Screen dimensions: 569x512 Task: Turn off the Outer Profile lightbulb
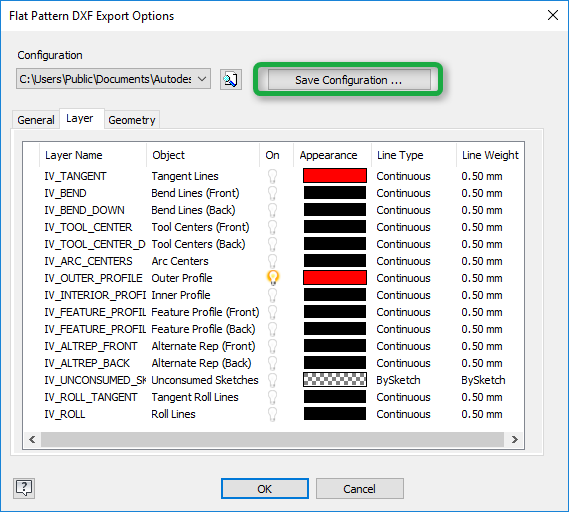click(273, 278)
